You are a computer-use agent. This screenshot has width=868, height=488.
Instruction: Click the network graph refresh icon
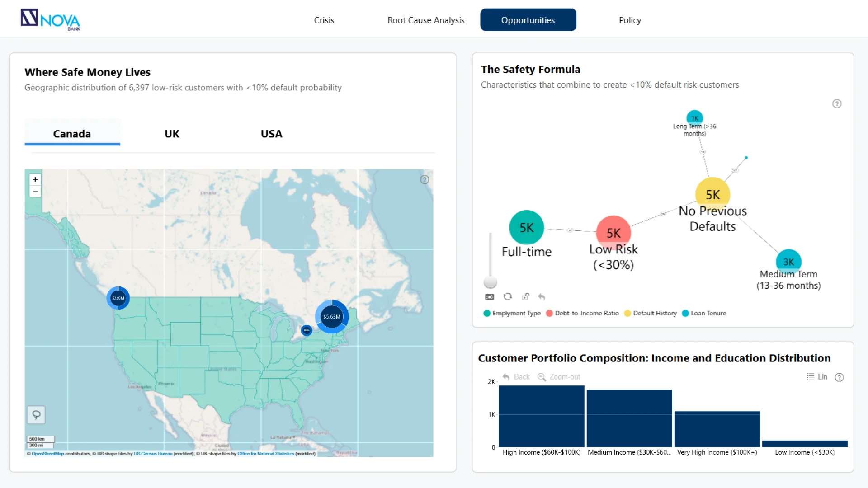508,297
